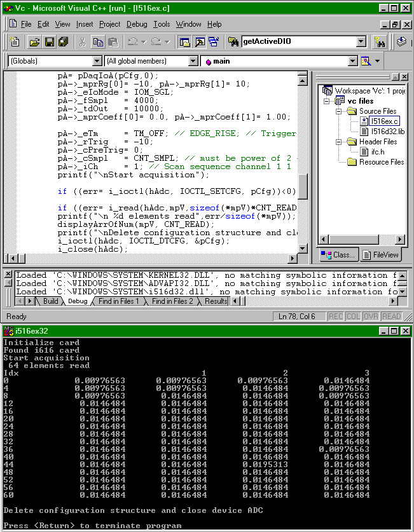Click the Find in Files binoculars icon

[233, 42]
